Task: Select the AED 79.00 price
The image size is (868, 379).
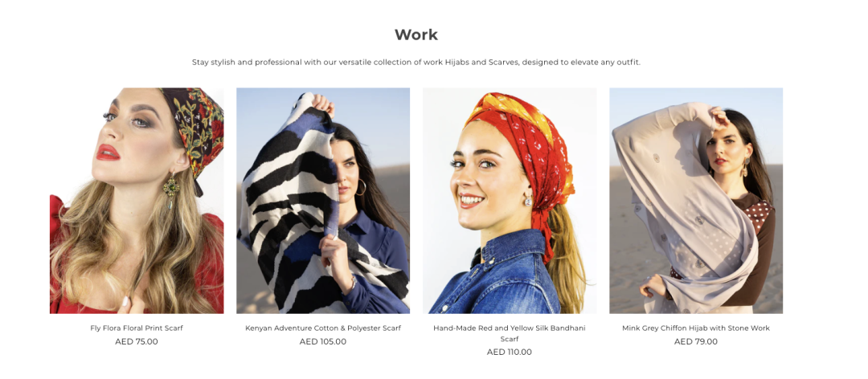Action: (x=696, y=341)
